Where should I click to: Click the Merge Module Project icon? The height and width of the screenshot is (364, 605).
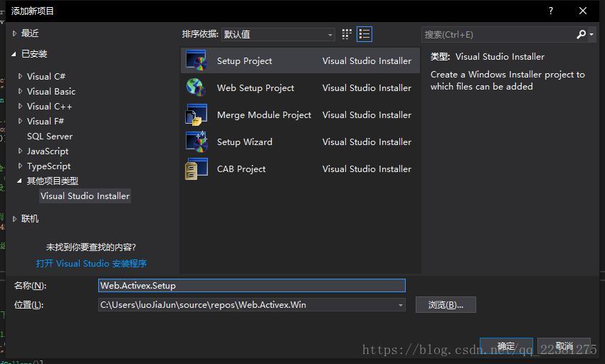(x=196, y=114)
